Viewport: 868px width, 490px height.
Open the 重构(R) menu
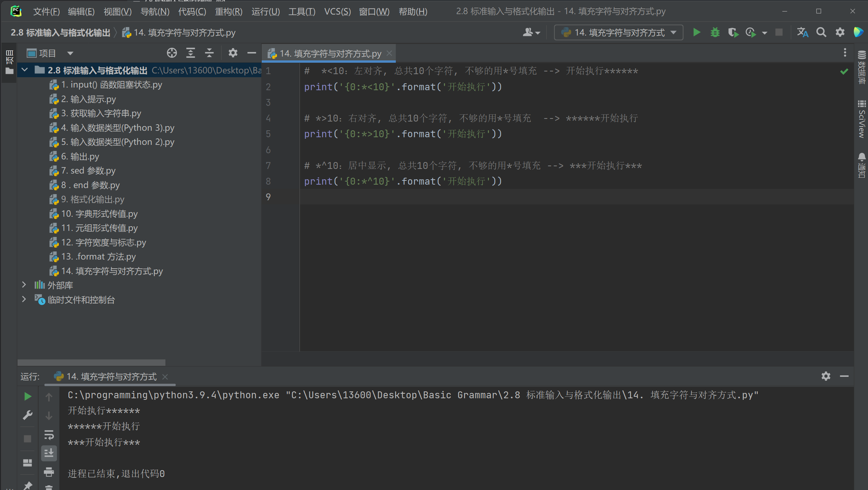click(x=228, y=11)
